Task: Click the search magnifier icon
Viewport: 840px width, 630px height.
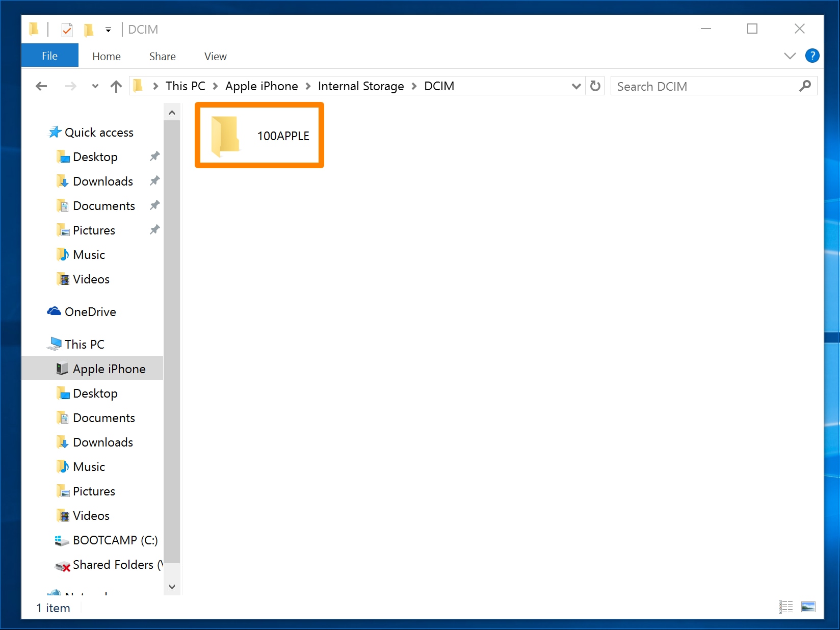Action: tap(805, 86)
